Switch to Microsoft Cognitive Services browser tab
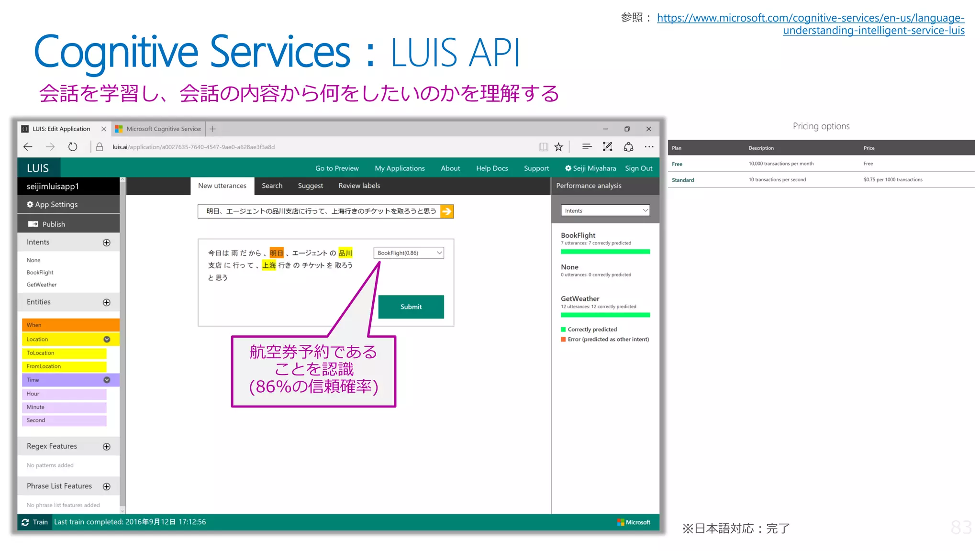 click(x=159, y=129)
